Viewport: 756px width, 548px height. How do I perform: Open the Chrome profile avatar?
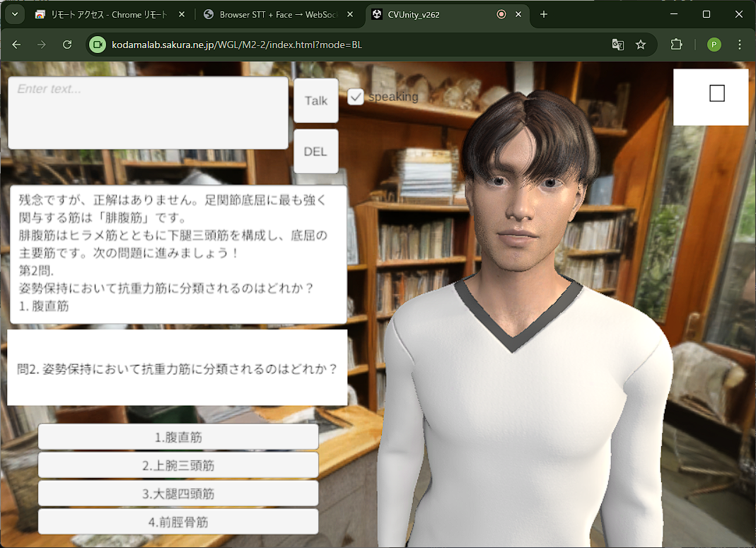(714, 45)
